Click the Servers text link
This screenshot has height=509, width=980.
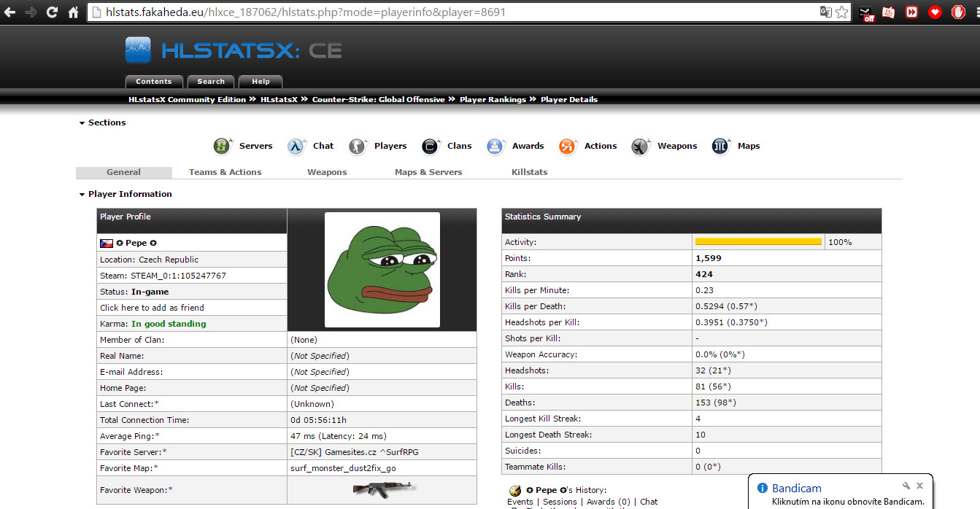[256, 146]
